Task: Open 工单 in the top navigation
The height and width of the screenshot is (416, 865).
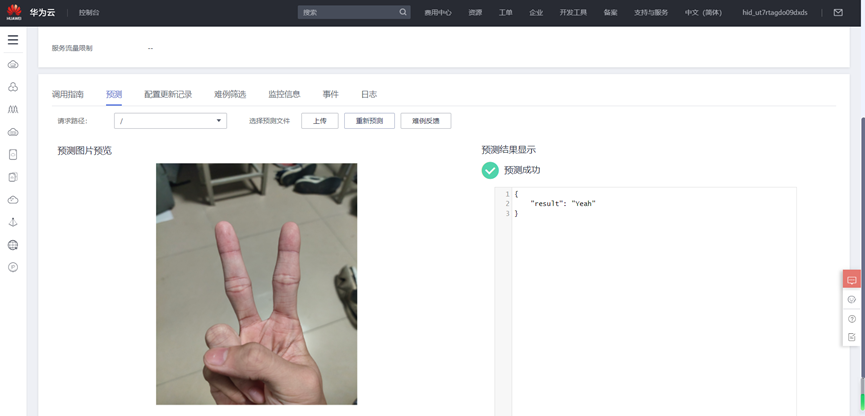Action: 505,12
